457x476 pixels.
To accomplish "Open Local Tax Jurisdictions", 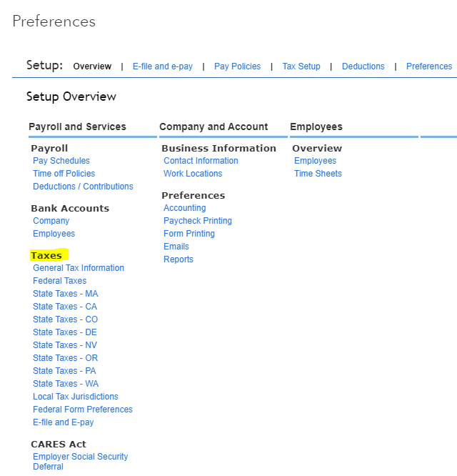I will click(76, 397).
